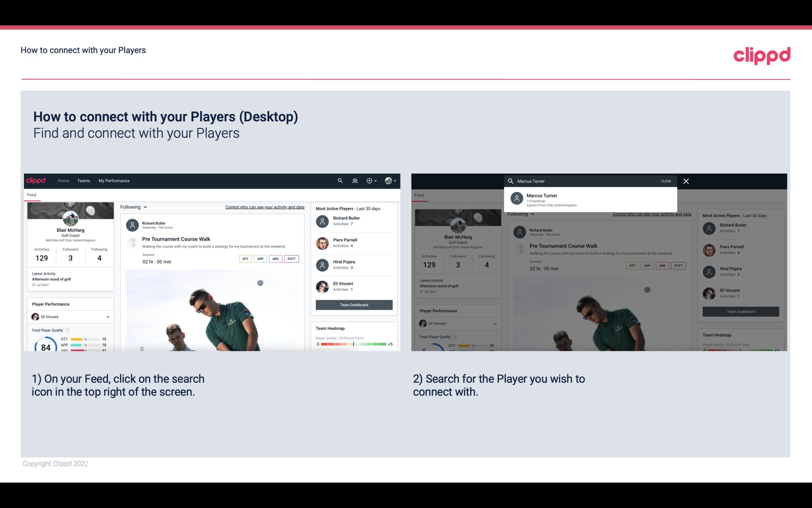Expand the Blair McHarg profile options
Image resolution: width=812 pixels, height=508 pixels.
coord(392,181)
